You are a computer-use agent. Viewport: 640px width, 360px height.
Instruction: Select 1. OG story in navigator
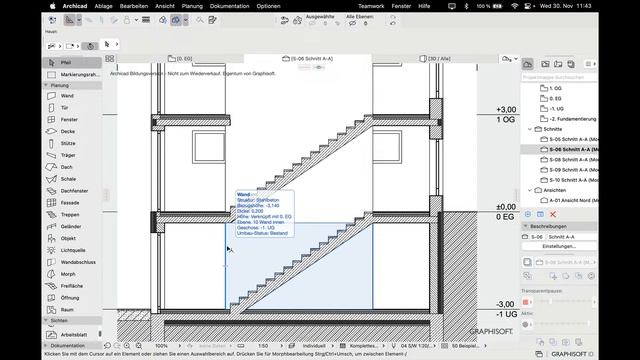click(x=556, y=88)
